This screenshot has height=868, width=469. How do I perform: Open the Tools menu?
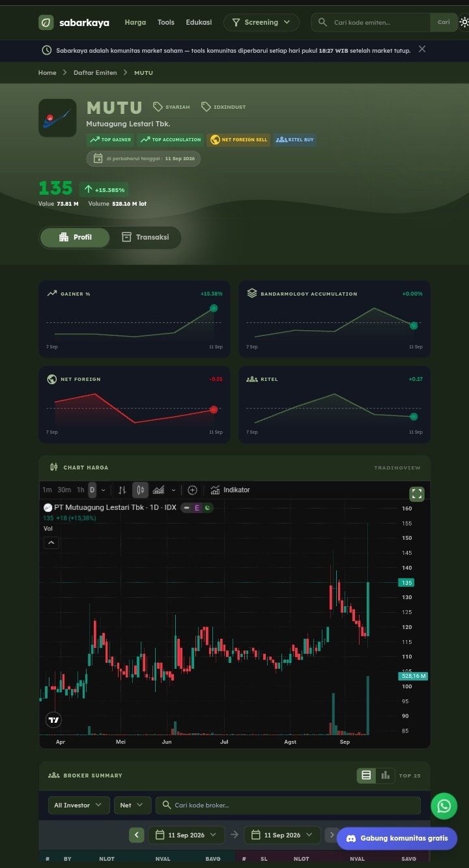[x=166, y=22]
